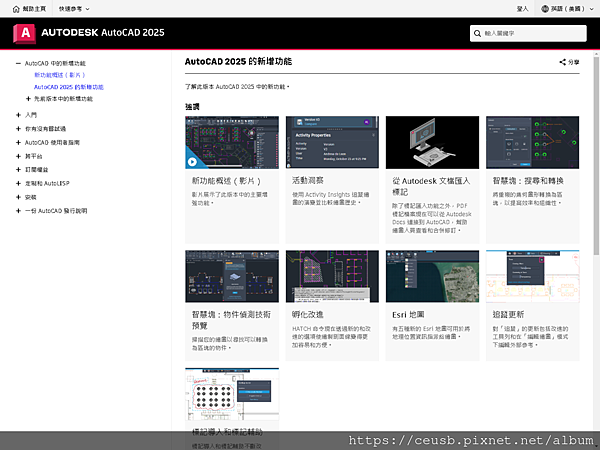Click the search magnifier icon
600x450 pixels.
pyautogui.click(x=477, y=33)
